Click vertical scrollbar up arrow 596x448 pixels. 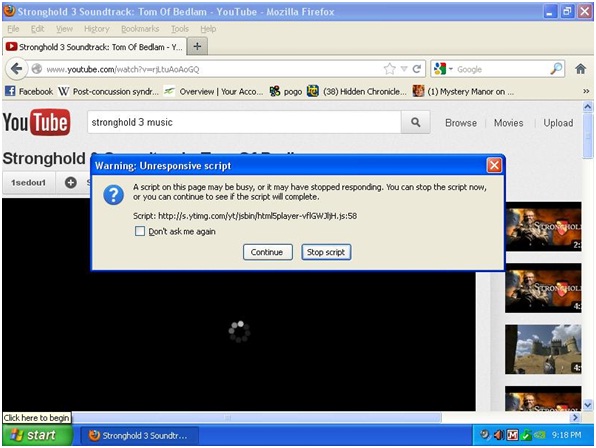point(588,107)
